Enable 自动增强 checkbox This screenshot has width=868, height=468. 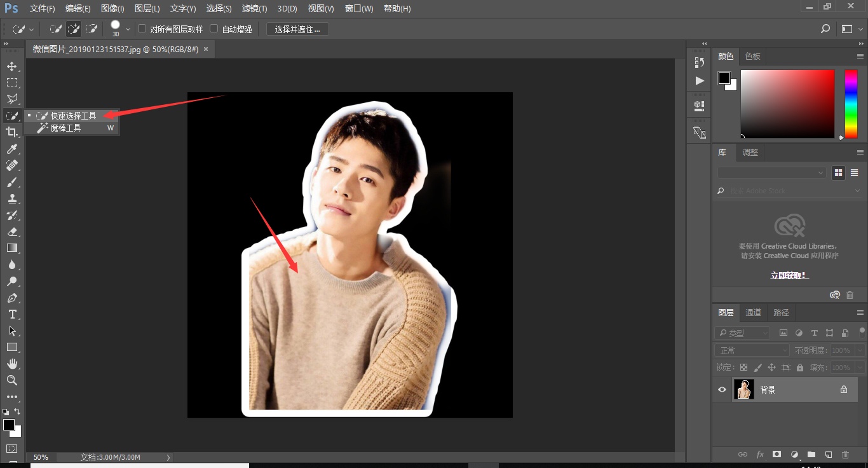pos(214,29)
